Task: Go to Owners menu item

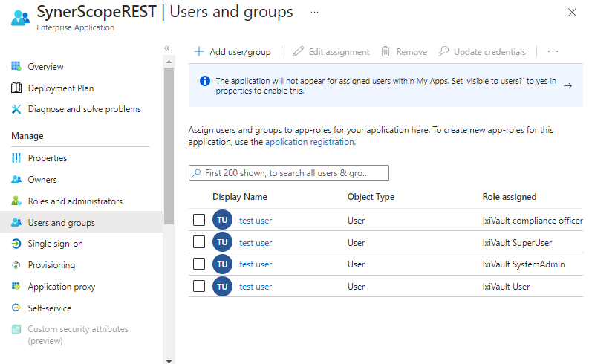Action: pyautogui.click(x=42, y=180)
